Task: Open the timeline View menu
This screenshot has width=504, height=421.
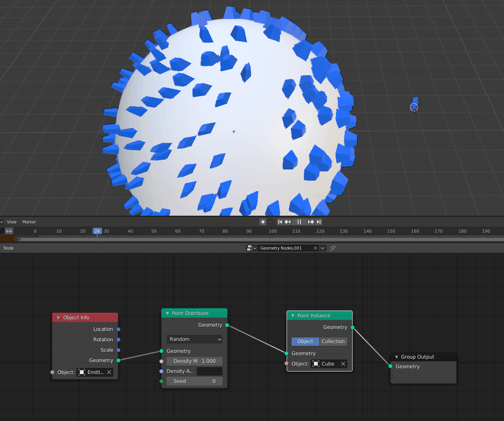Action: coord(12,222)
